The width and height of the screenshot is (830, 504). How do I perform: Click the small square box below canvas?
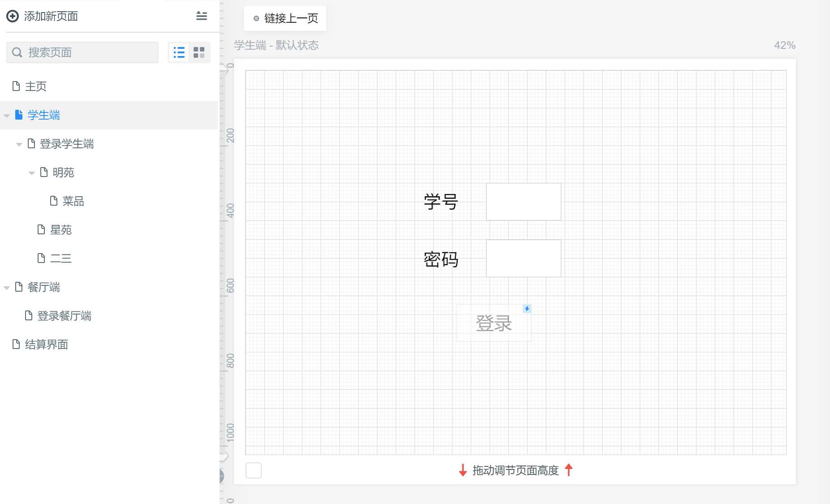coord(254,470)
